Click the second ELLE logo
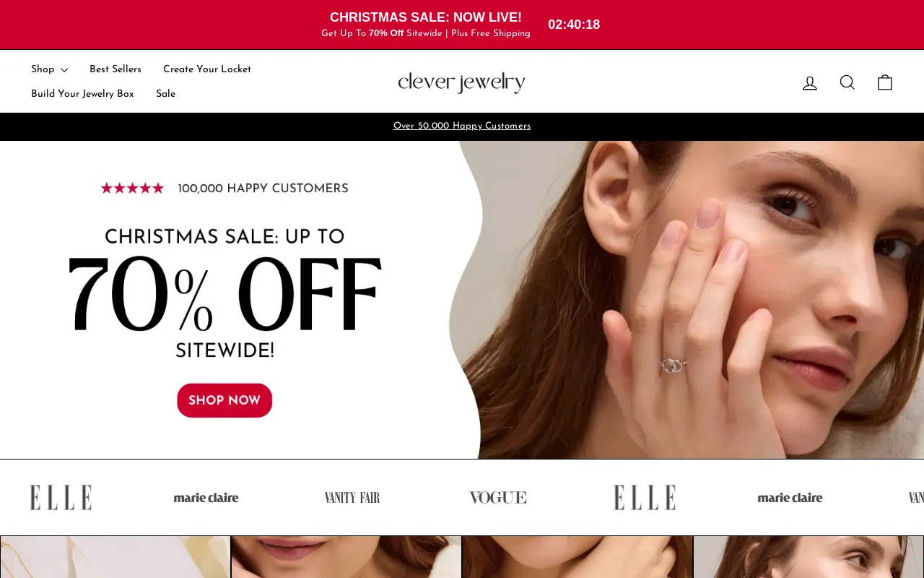 pyautogui.click(x=645, y=497)
